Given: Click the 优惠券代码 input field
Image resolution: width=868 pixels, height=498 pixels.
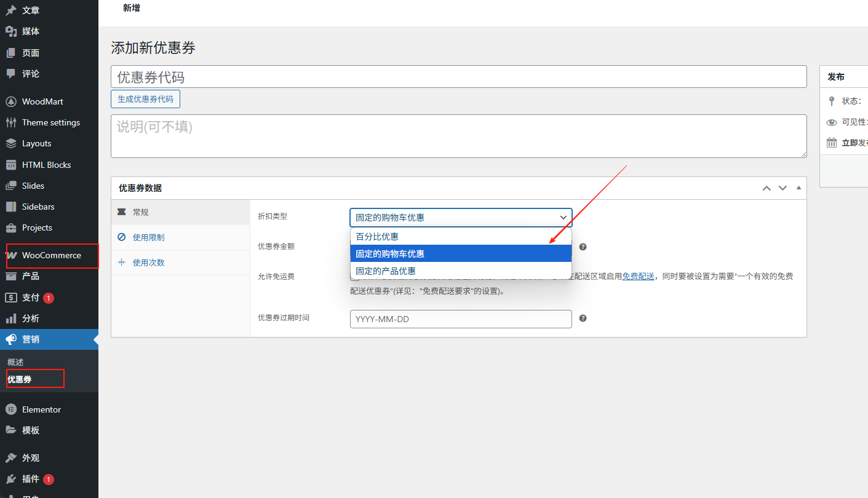Looking at the screenshot, I should (x=458, y=77).
